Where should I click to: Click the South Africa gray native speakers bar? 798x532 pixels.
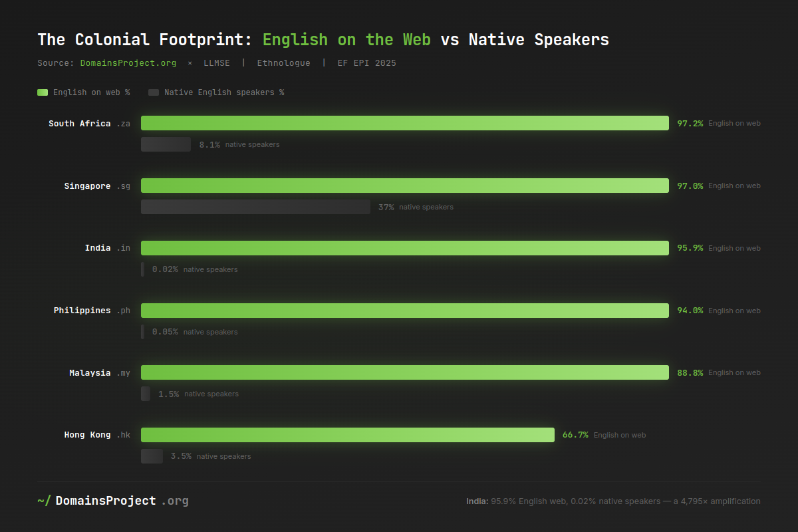point(166,144)
